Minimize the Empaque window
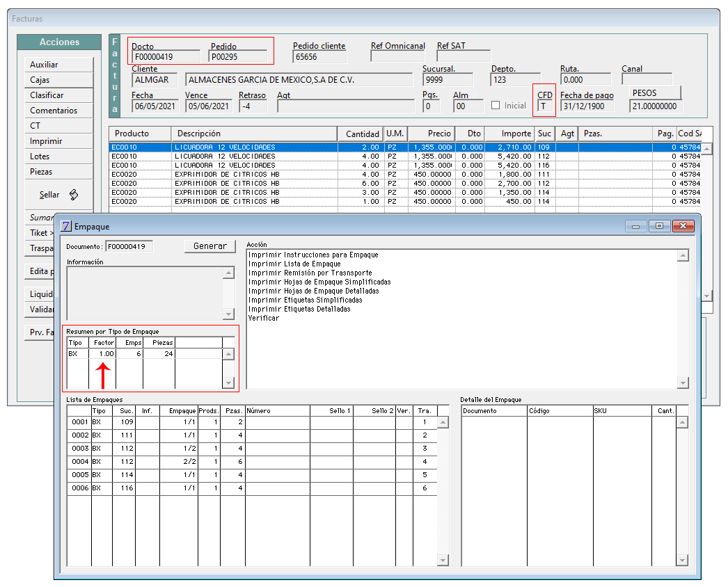728x587 pixels. [x=635, y=226]
